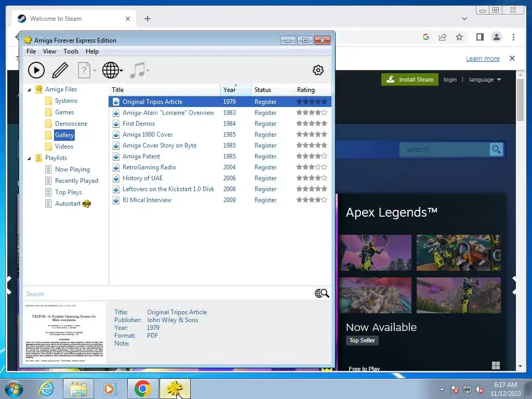Click the Steam store search field
This screenshot has height=399, width=532.
click(x=445, y=149)
